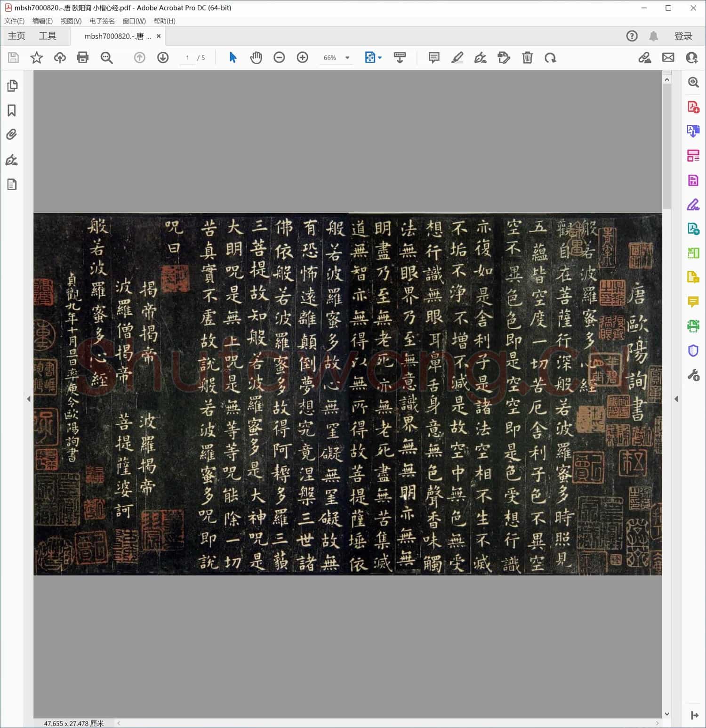Open the zoom percentage dropdown
This screenshot has width=706, height=728.
[347, 57]
